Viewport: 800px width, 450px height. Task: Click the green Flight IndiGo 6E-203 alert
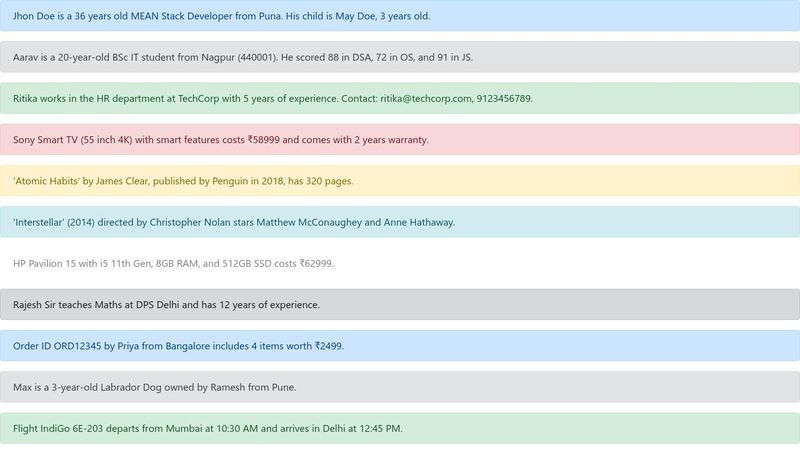(400, 428)
